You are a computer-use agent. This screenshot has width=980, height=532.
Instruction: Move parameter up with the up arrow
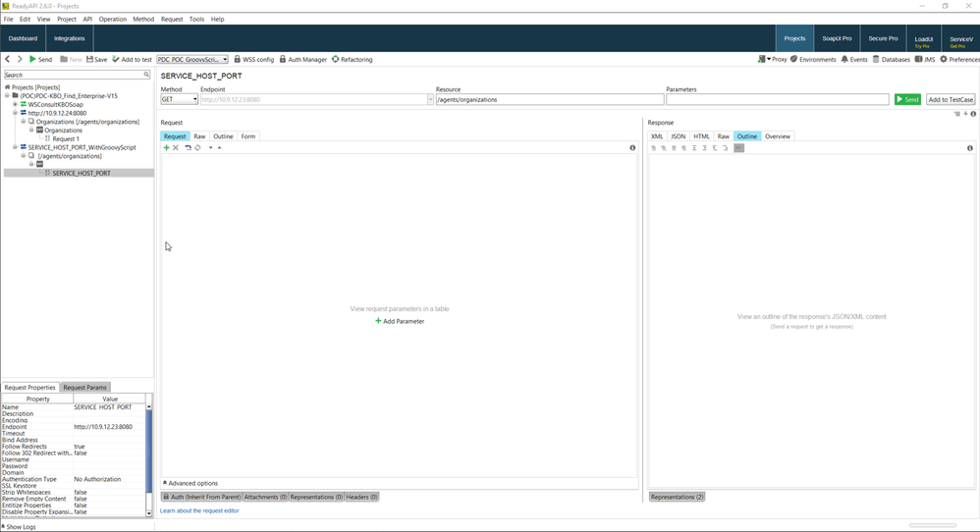tap(219, 148)
